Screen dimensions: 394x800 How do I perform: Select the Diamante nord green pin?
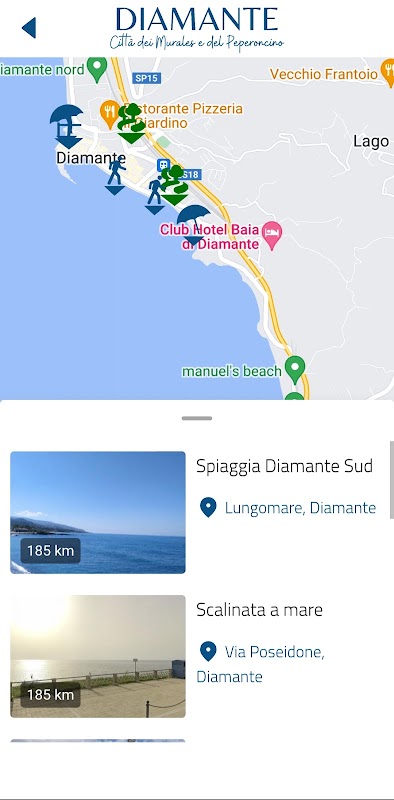97,69
